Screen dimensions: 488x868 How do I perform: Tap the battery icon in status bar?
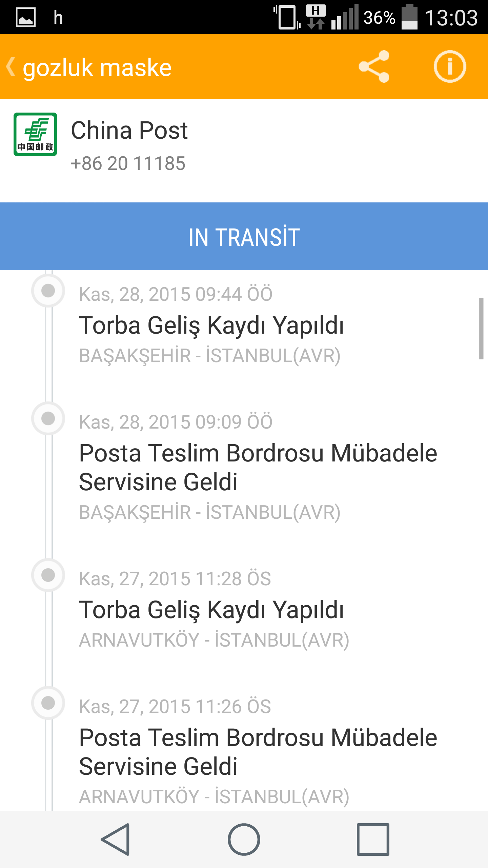point(409,17)
